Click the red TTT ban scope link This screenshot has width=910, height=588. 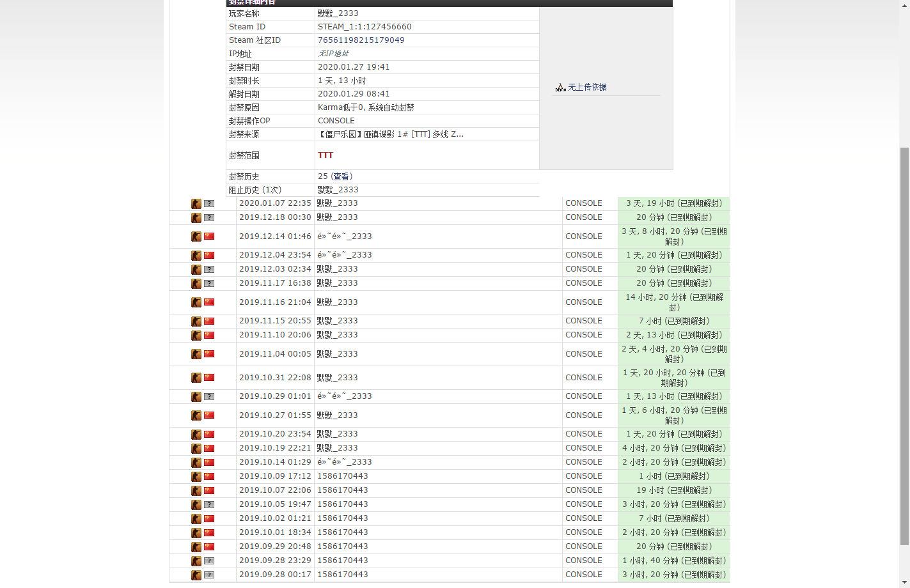tap(325, 155)
